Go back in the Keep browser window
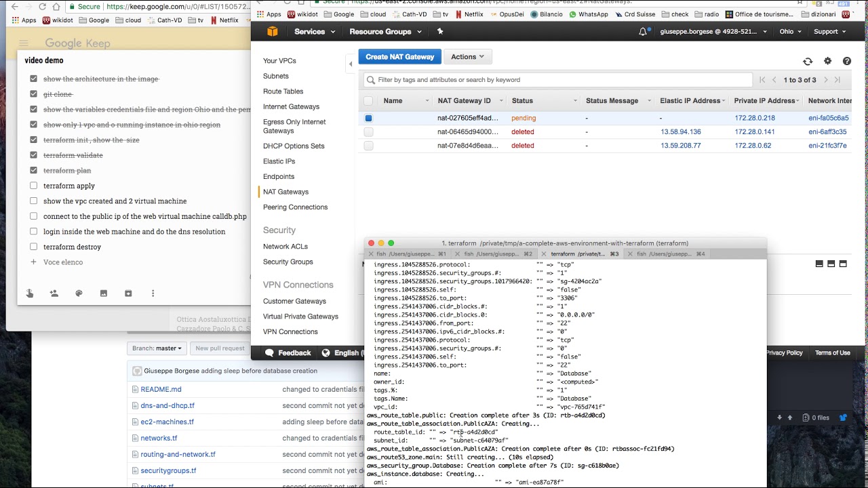The image size is (868, 488). (15, 7)
